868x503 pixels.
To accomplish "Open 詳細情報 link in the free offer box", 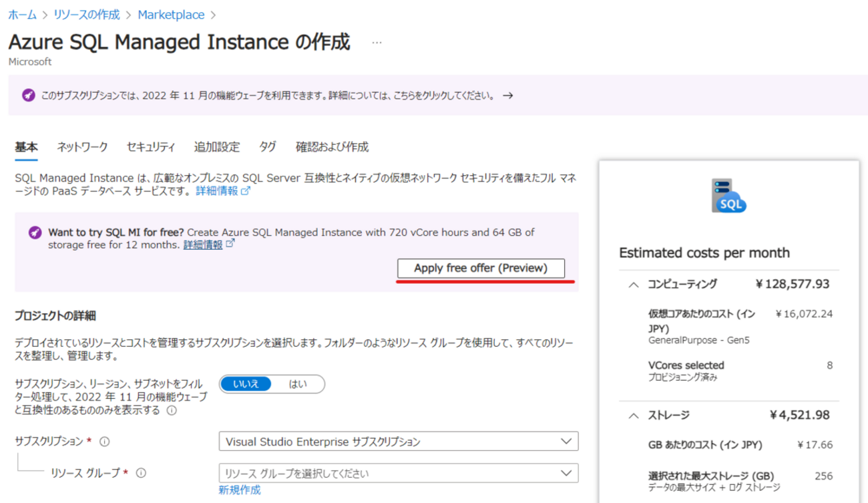I will point(209,245).
